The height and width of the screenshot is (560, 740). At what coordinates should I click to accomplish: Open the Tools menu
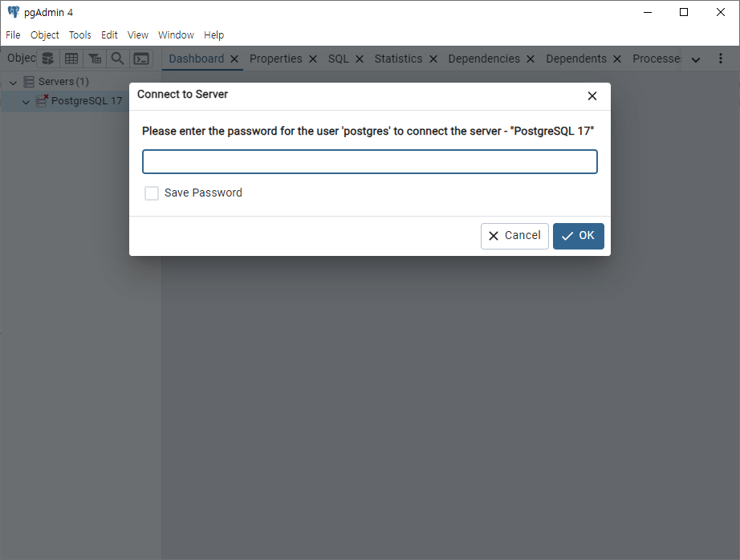79,35
